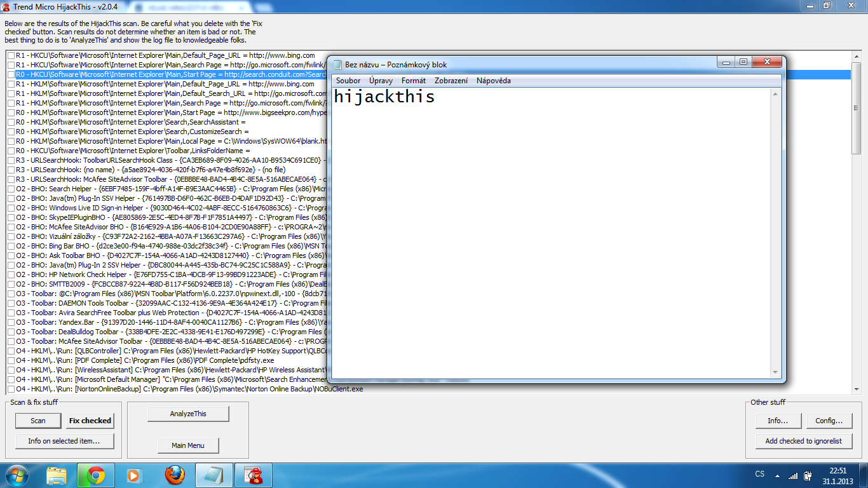Image resolution: width=868 pixels, height=488 pixels.
Task: Click Add checked to ignorelist
Action: pos(804,441)
